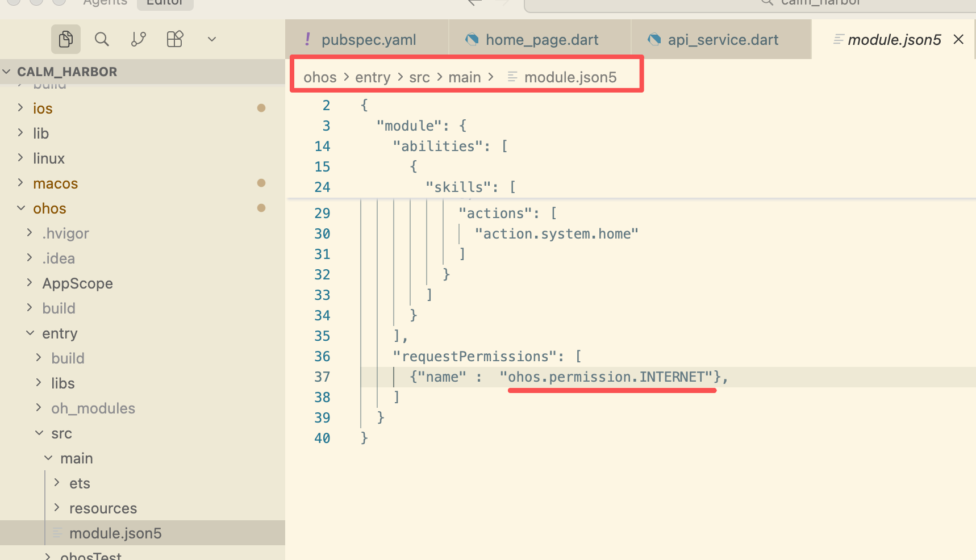
Task: Collapse the entry folder
Action: pos(143,333)
